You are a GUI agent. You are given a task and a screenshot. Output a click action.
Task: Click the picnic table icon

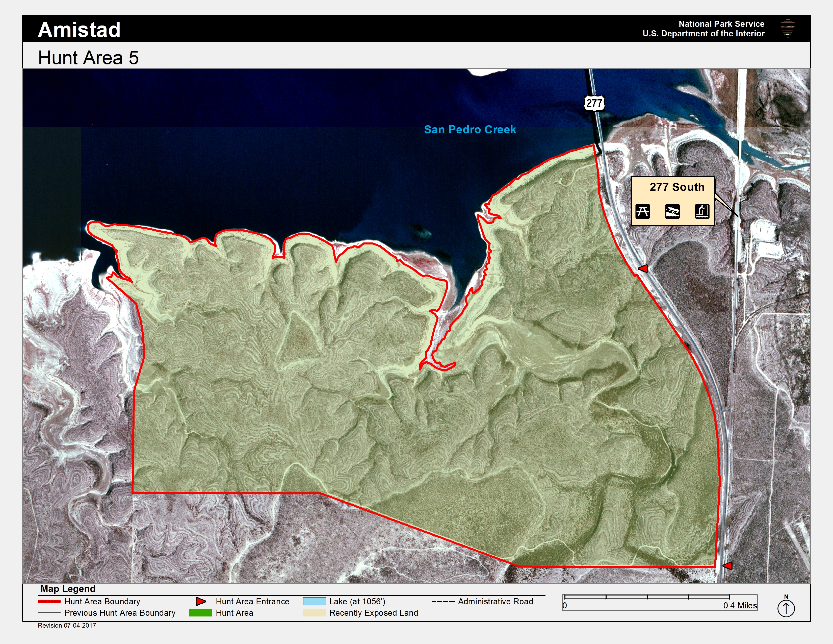pyautogui.click(x=643, y=211)
